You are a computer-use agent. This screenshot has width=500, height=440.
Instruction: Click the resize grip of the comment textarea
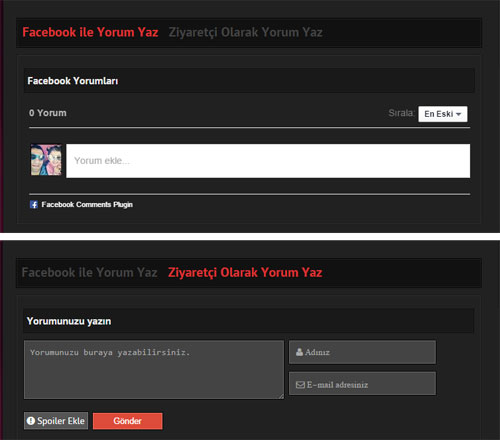pos(281,396)
